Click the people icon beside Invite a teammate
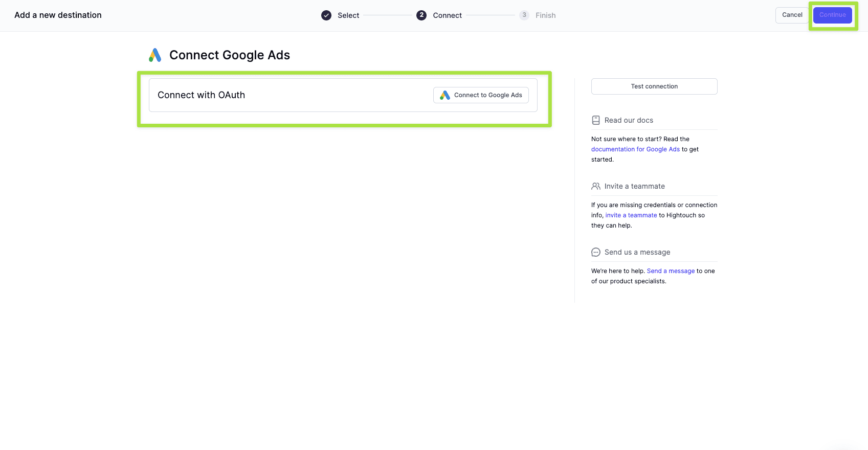 (596, 186)
